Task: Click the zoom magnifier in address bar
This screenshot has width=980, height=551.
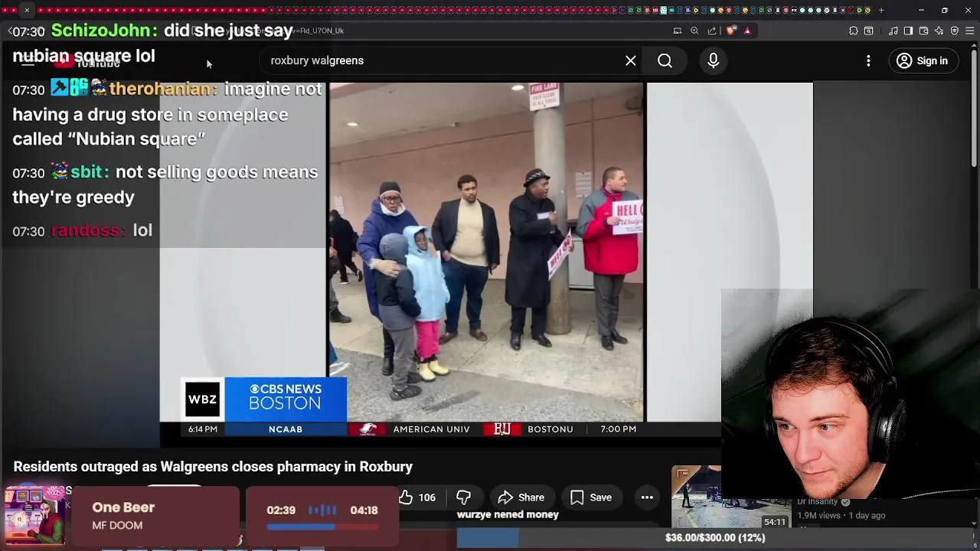Action: coord(694,31)
